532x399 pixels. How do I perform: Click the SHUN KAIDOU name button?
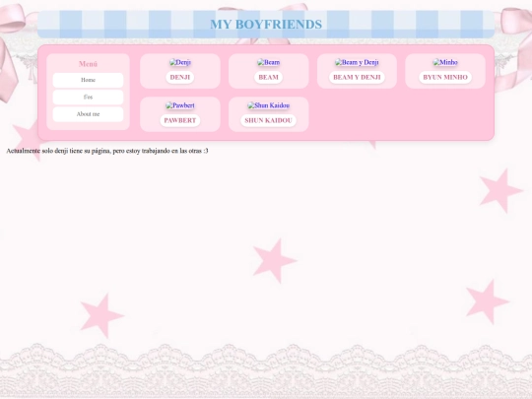point(268,120)
